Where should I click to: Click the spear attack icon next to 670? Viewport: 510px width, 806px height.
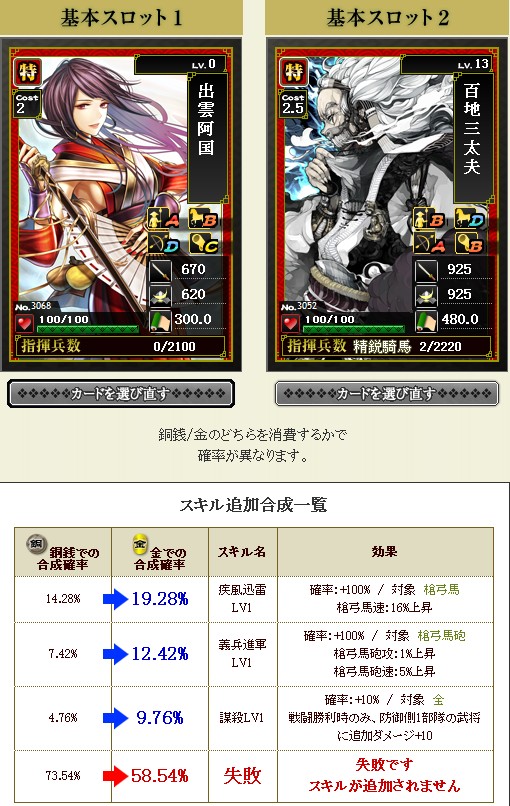tap(160, 270)
